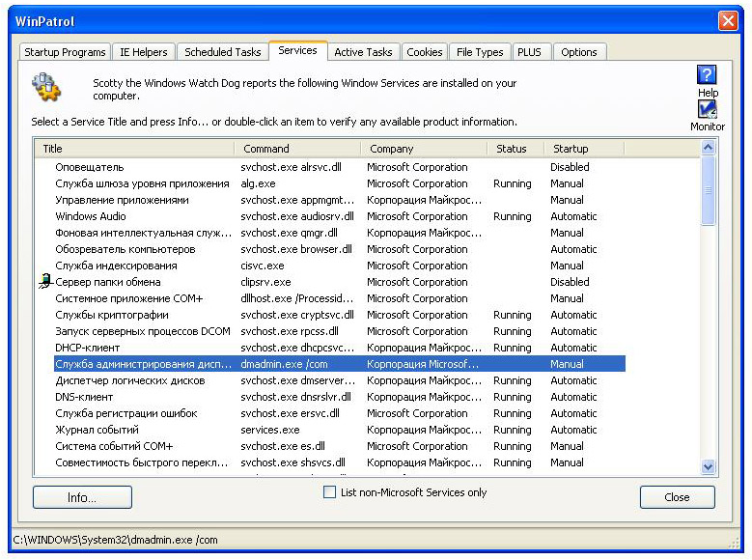Open the Options tab
This screenshot has width=752, height=560.
(x=579, y=52)
